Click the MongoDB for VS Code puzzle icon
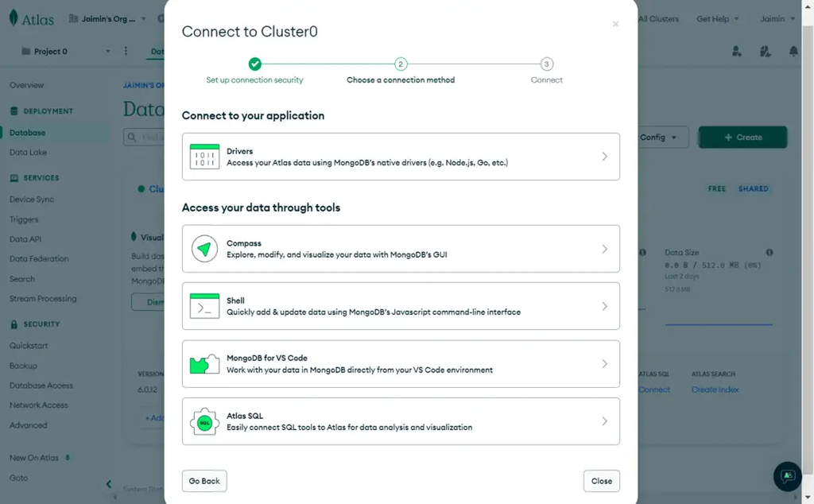The width and height of the screenshot is (814, 504). (204, 364)
